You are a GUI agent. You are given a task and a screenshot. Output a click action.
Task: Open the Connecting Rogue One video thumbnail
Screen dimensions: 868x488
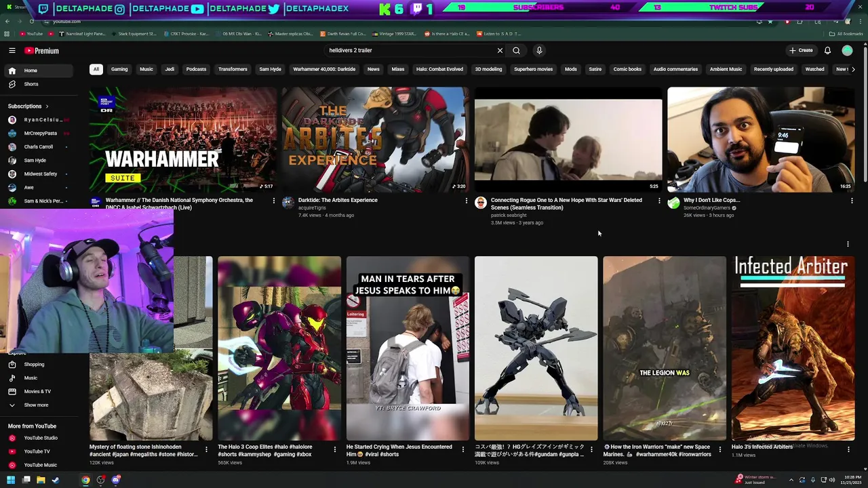tap(568, 140)
